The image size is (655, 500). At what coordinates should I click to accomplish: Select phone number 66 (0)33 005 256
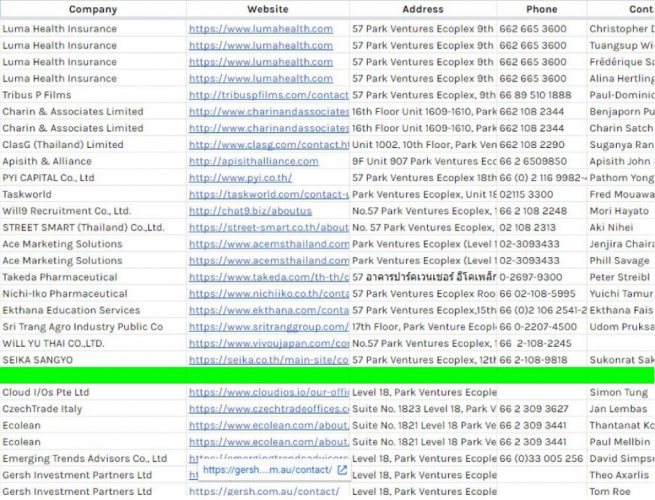[542, 459]
